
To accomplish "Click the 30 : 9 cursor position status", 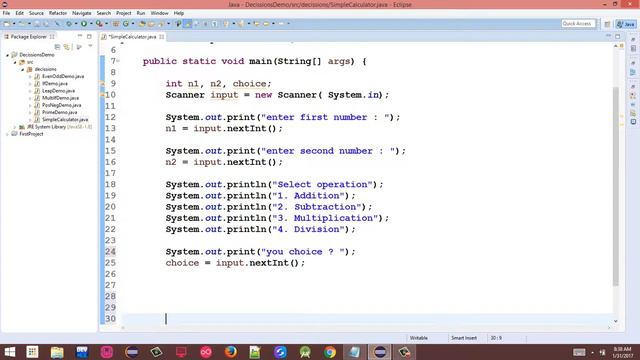I will click(496, 338).
